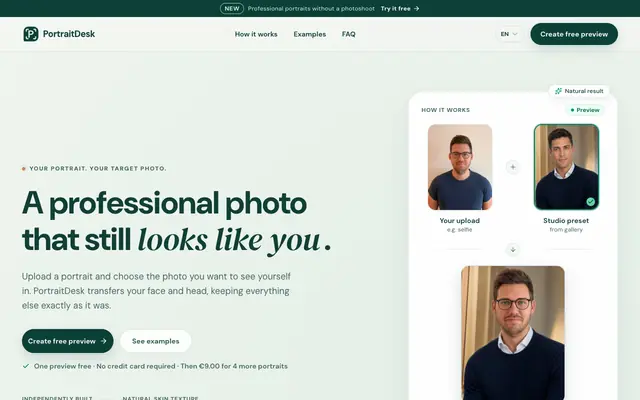Click the PortraitDesk brand name text

pos(69,34)
